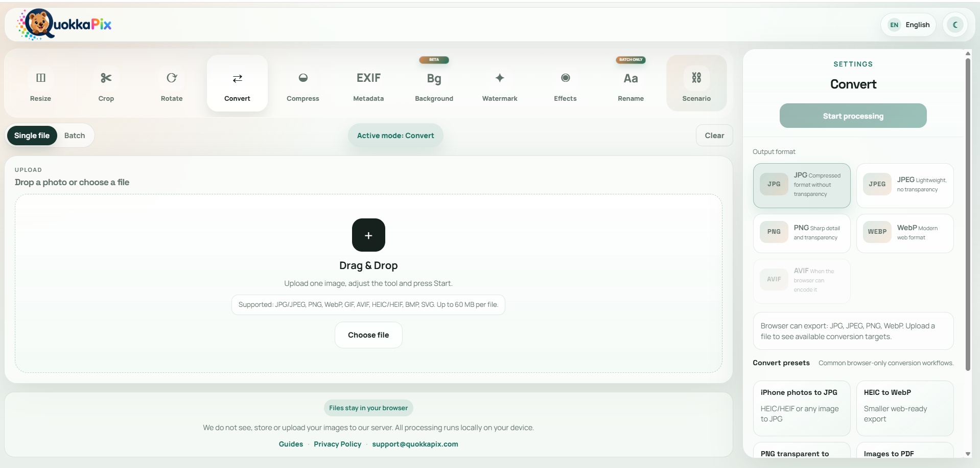Select WebP output format
This screenshot has height=468, width=980.
pos(905,233)
